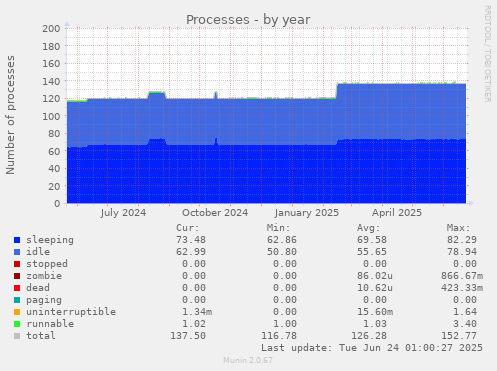
Task: Click idle current value 62.99
Action: point(191,252)
